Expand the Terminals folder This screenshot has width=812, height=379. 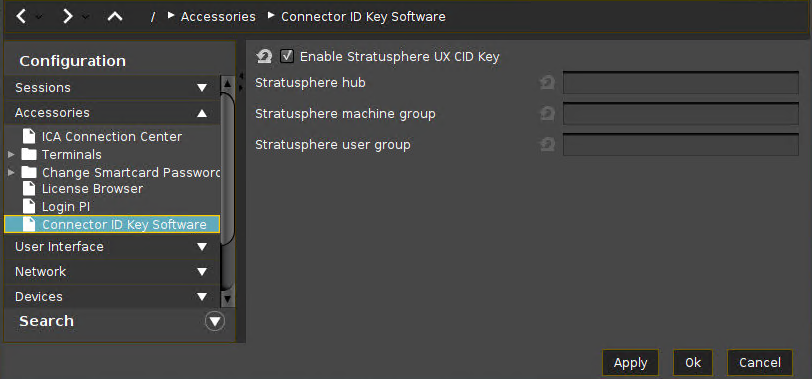[11, 154]
